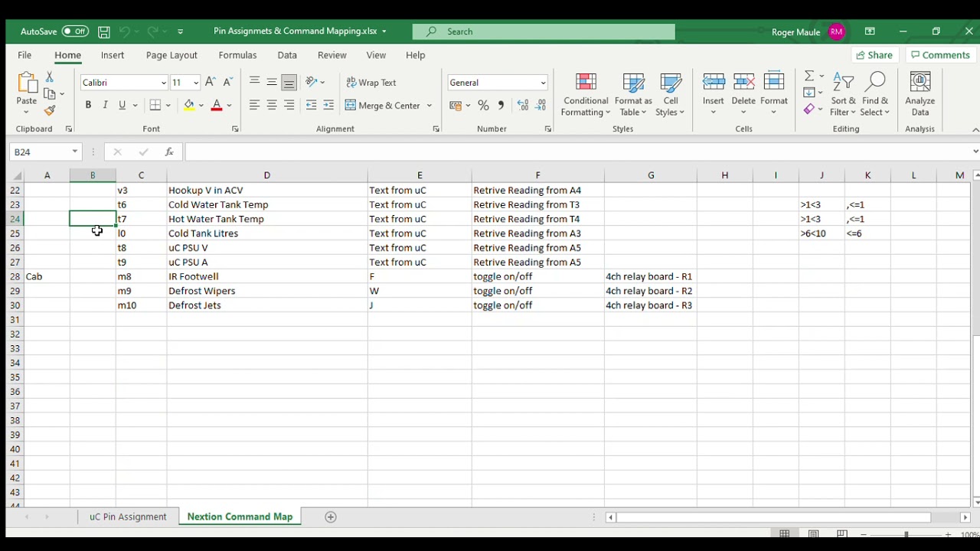Open font size dropdown showing 11
This screenshot has height=551, width=980.
(x=196, y=83)
